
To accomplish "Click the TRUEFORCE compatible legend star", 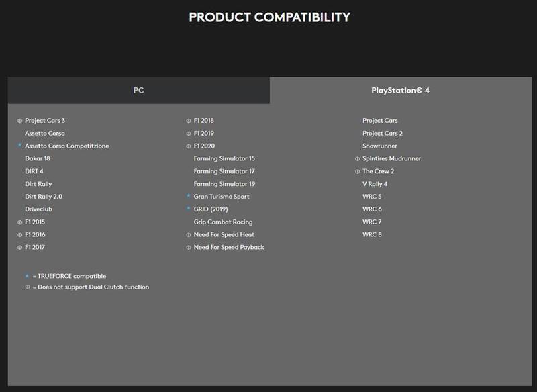I will (x=27, y=276).
